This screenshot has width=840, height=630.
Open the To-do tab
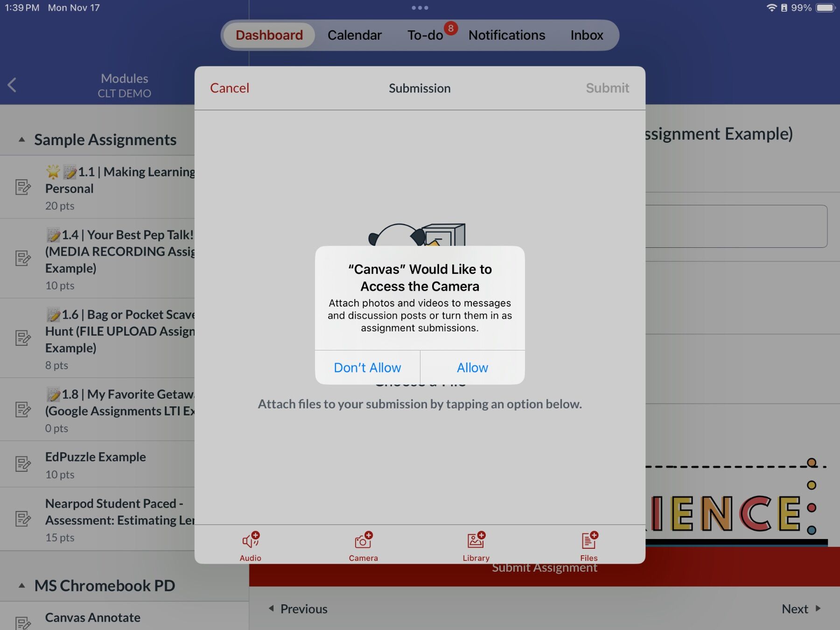pos(425,35)
